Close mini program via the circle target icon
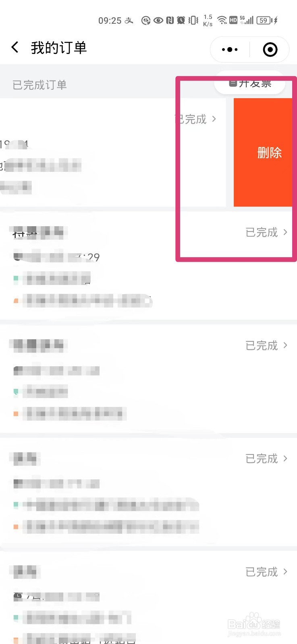297x644 pixels. [x=270, y=50]
